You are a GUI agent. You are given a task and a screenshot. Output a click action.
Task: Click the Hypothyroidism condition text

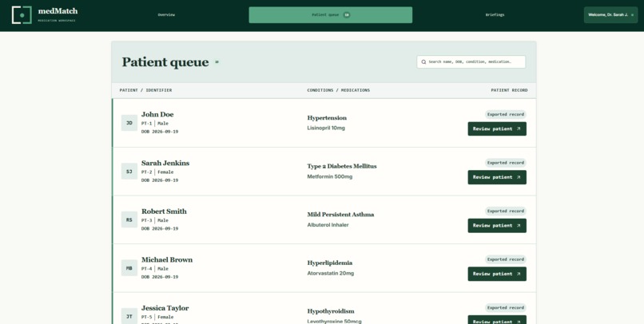pyautogui.click(x=331, y=311)
